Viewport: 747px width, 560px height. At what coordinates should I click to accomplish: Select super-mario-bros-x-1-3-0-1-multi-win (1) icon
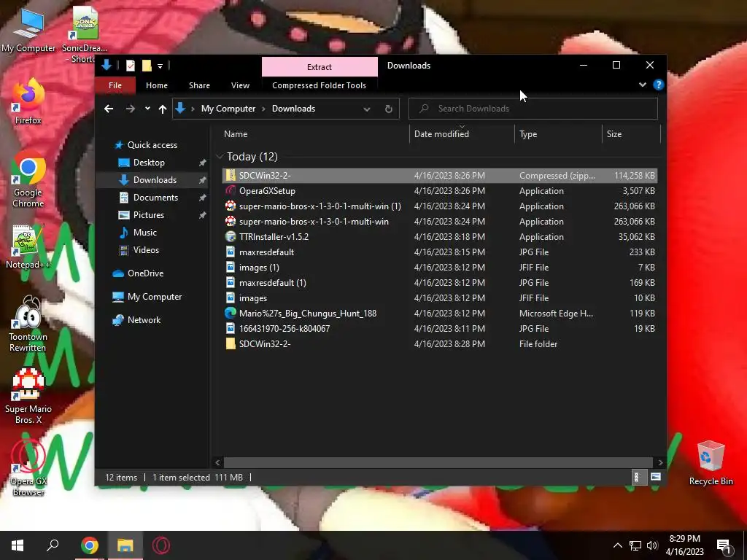231,206
